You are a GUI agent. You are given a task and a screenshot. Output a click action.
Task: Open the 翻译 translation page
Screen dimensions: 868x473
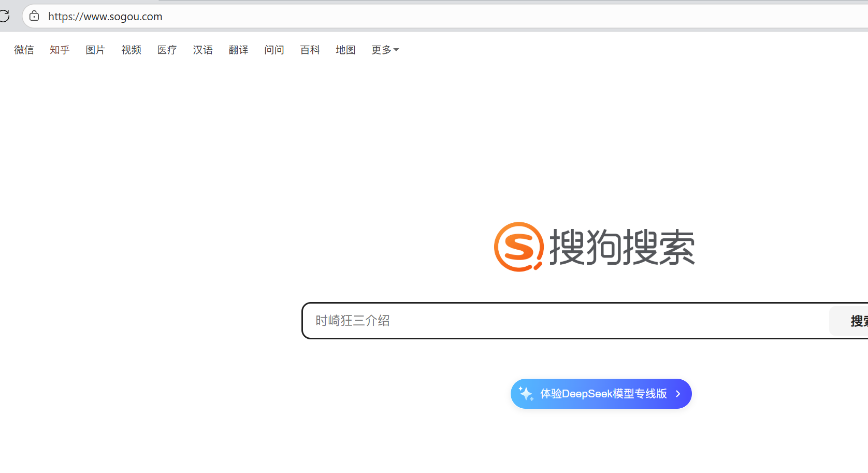[238, 50]
